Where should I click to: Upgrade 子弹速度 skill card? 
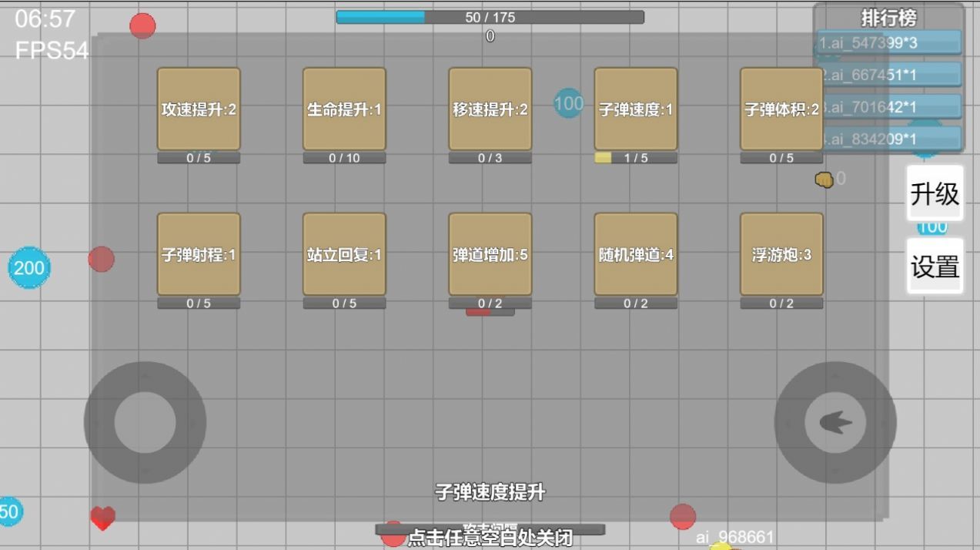pyautogui.click(x=636, y=109)
